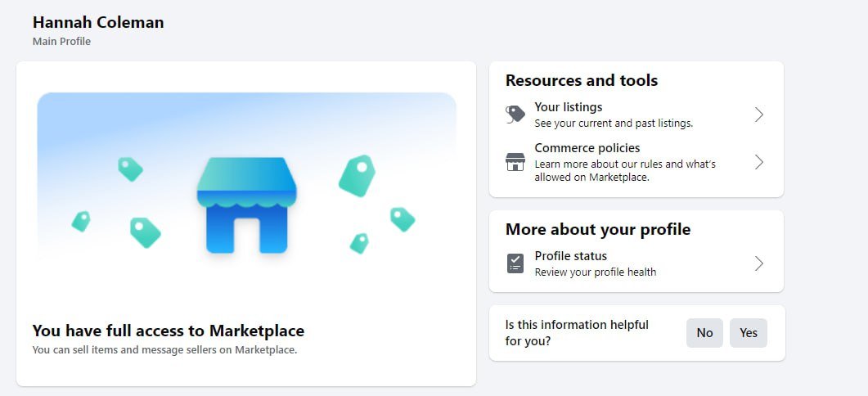Open the Commerce policies link
The height and width of the screenshot is (396, 868).
[587, 148]
